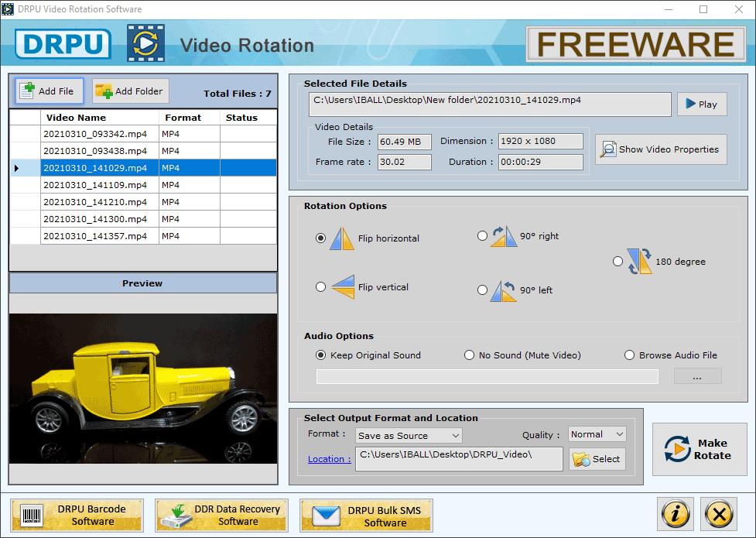Click the Video Rotation film icon in header

145,43
